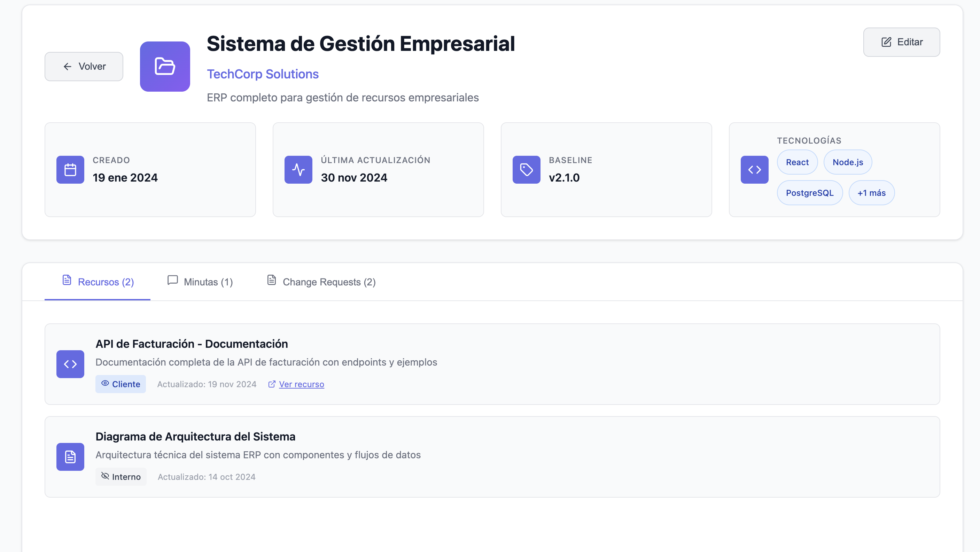Screen dimensions: 980x552
Task: Click the Editar button
Action: [x=901, y=42]
